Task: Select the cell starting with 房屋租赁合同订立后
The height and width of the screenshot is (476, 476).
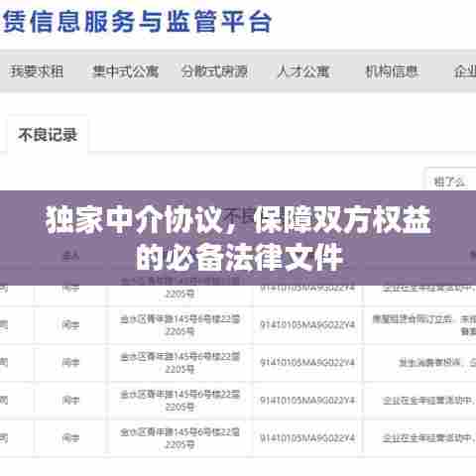Action: [x=419, y=325]
